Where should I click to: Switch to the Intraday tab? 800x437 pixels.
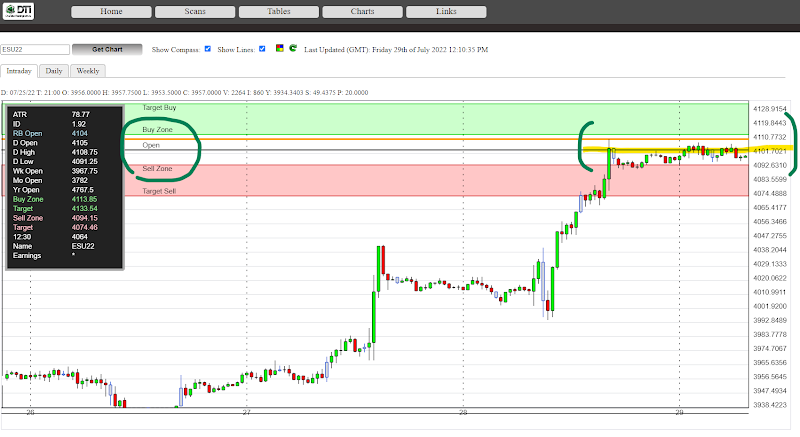pyautogui.click(x=19, y=72)
